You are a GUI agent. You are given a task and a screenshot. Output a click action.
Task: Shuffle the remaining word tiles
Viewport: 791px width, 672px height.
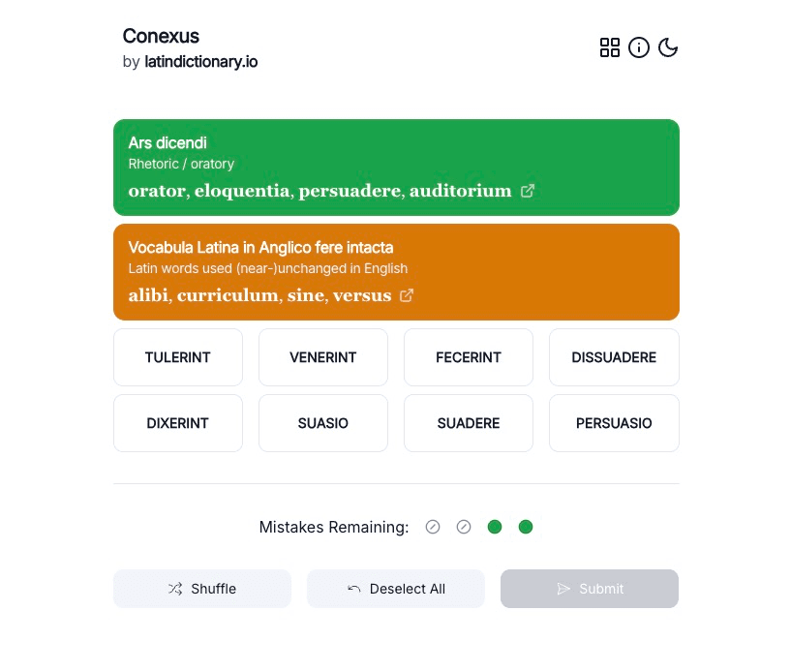(x=202, y=589)
